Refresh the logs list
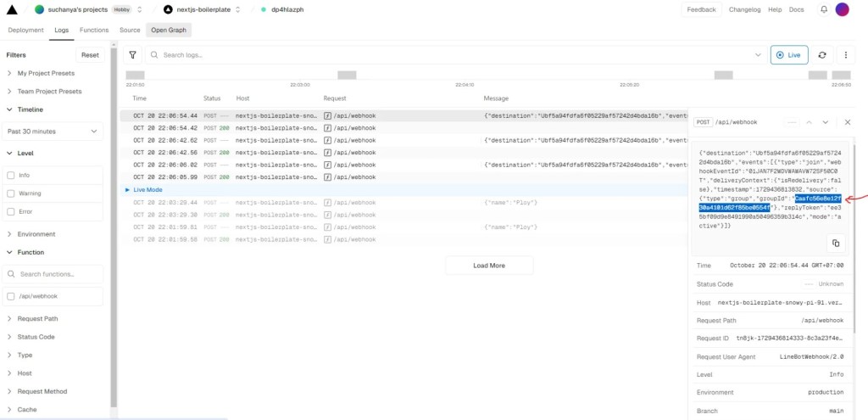The width and height of the screenshot is (868, 420). (x=821, y=55)
